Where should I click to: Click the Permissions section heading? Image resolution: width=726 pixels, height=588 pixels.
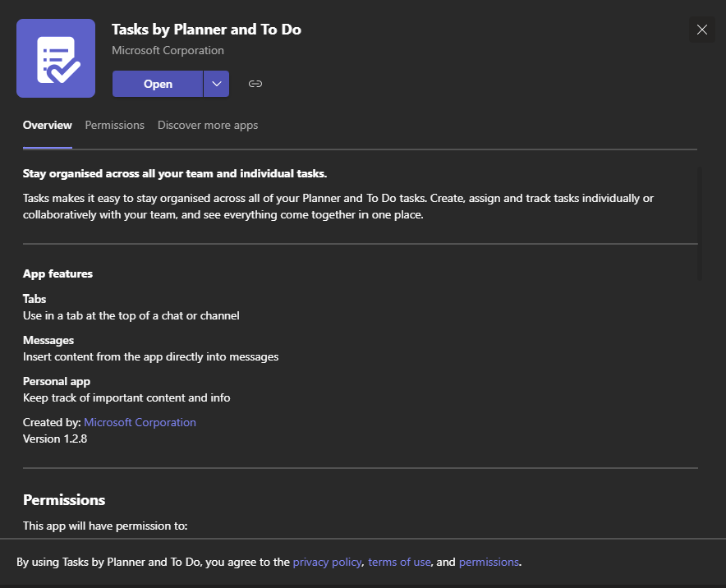coord(64,499)
